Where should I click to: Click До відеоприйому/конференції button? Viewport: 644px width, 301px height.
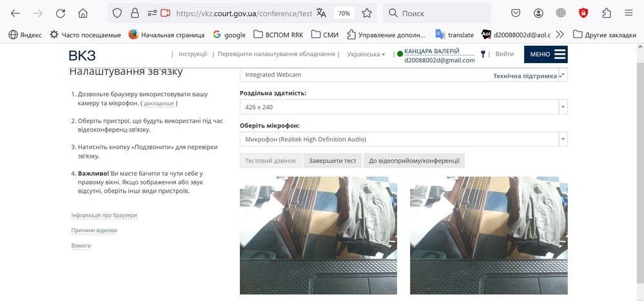point(414,160)
